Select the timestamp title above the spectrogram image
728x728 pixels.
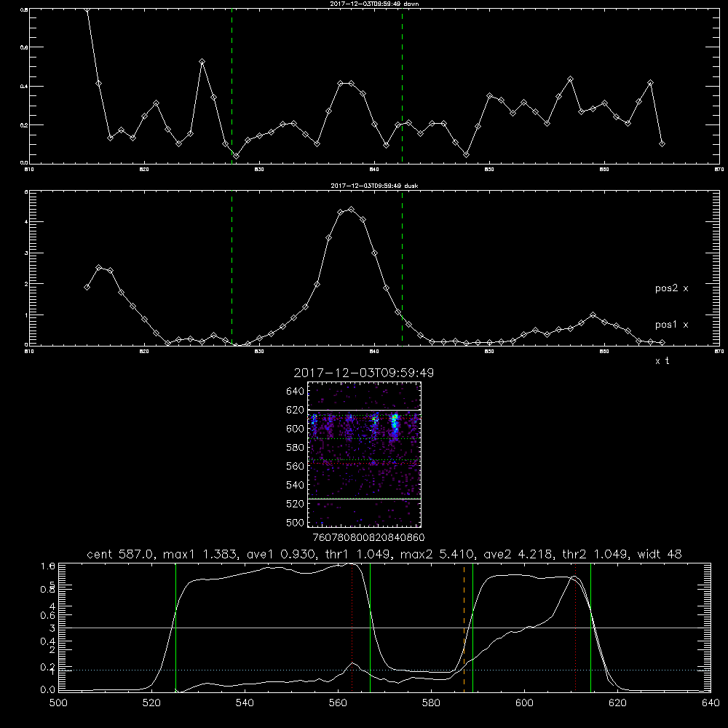[363, 373]
